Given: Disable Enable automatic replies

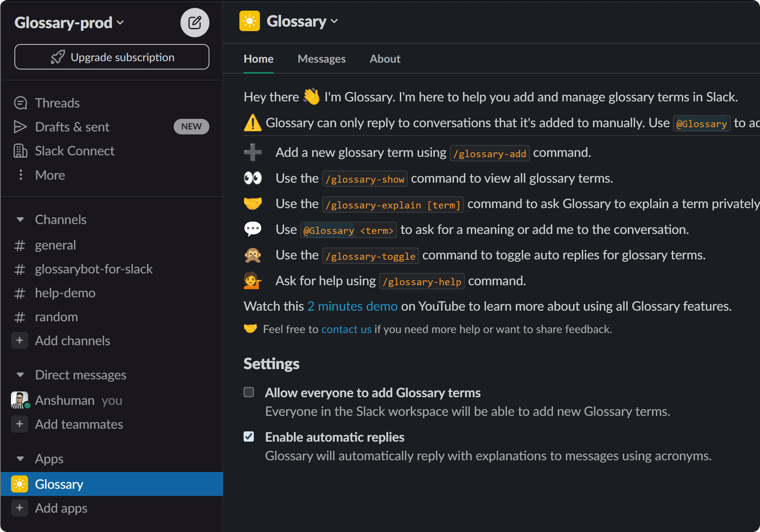Looking at the screenshot, I should (x=249, y=437).
